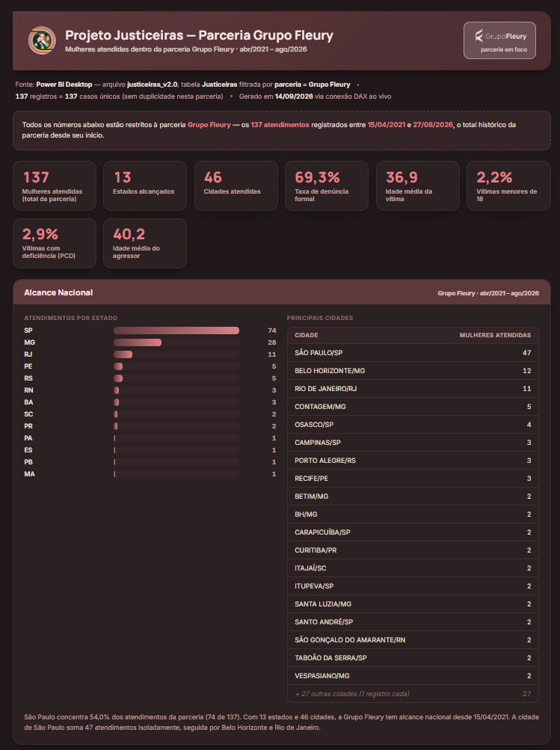Viewport: 560px width, 750px height.
Task: Click the CIDADE column header
Action: [306, 335]
